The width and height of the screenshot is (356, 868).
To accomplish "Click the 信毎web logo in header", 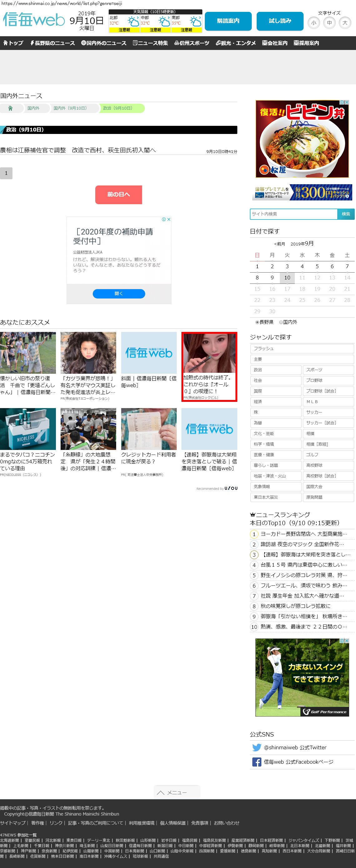I will tap(34, 20).
